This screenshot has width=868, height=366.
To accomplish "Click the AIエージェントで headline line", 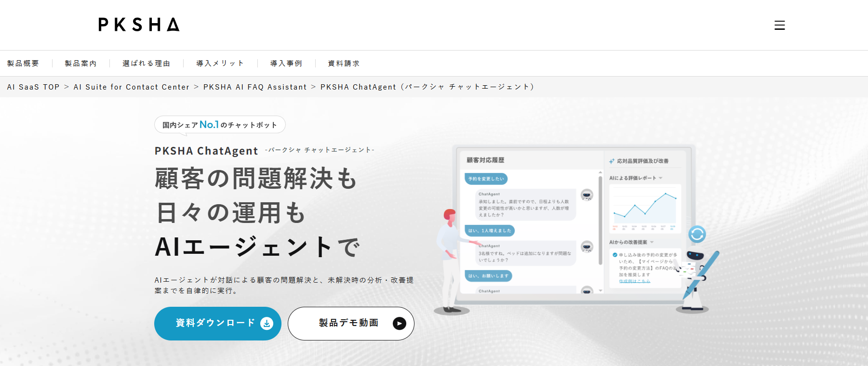I will pos(257,247).
